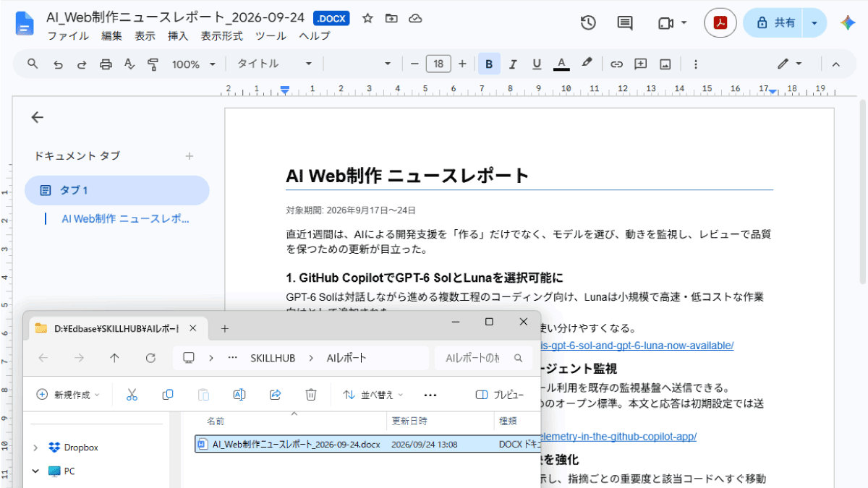Click Cut scissors icon in Explorer

132,395
